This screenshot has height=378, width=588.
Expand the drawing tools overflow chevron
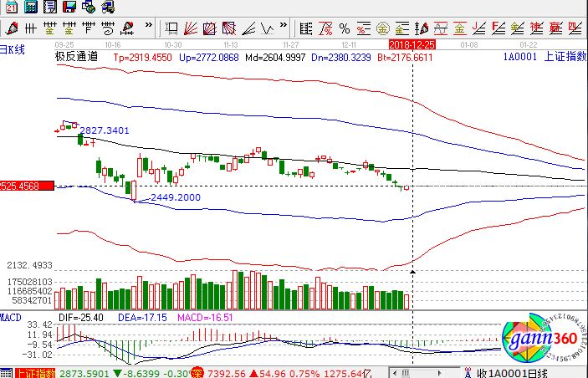(283, 25)
